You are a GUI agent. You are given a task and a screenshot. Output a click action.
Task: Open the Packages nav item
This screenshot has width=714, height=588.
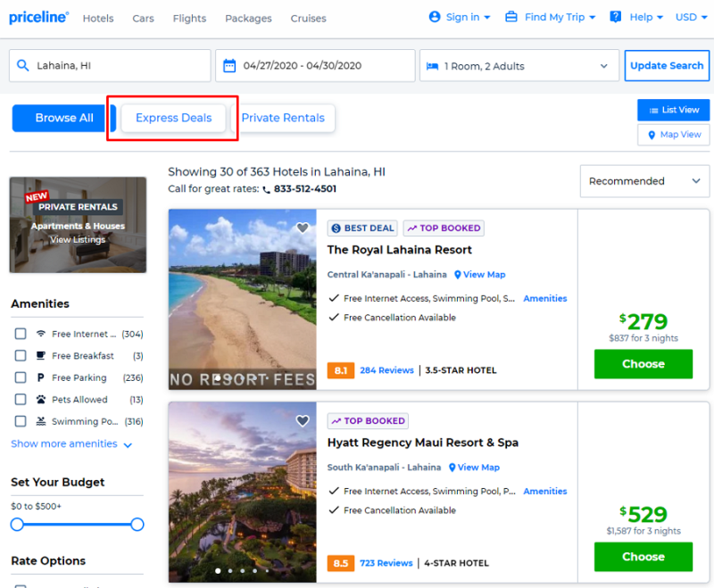(x=248, y=18)
